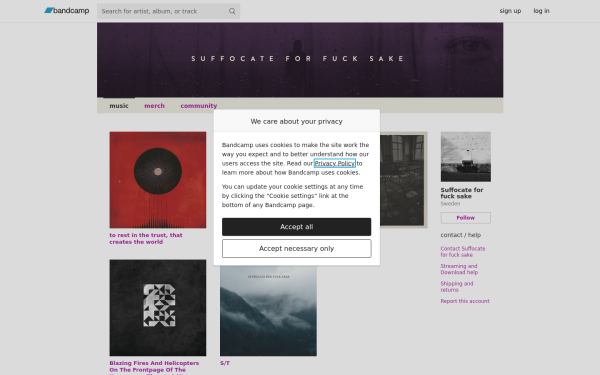This screenshot has width=600, height=375.
Task: Click the Suffocate For Fuck Sake banner
Action: point(300,60)
